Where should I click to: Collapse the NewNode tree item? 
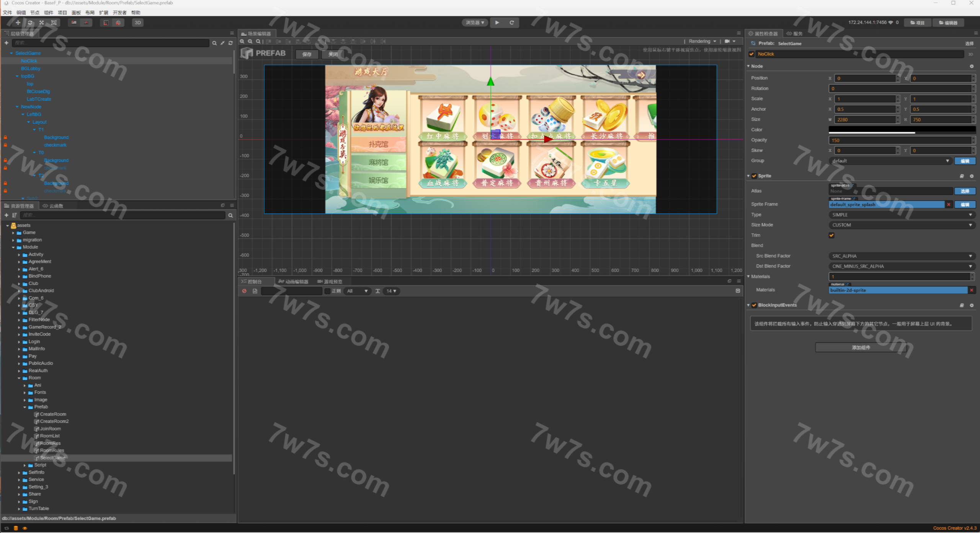coord(17,107)
